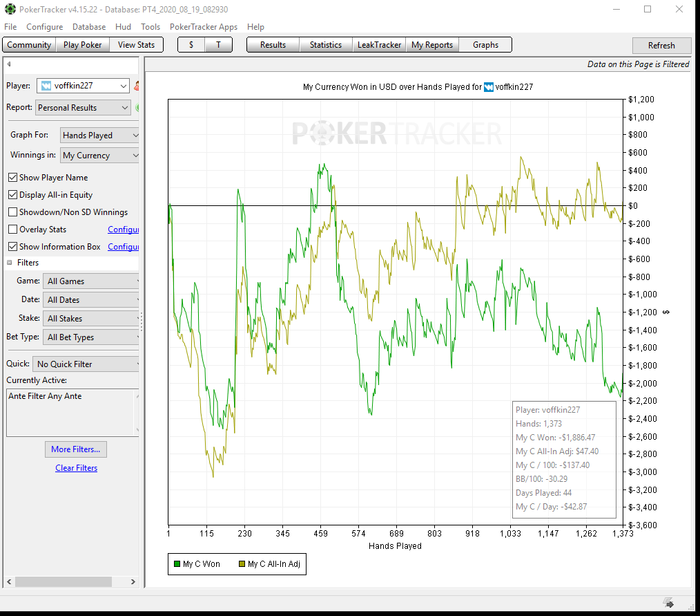The width and height of the screenshot is (700, 616).
Task: Switch to the Play Poker tab
Action: (x=83, y=45)
